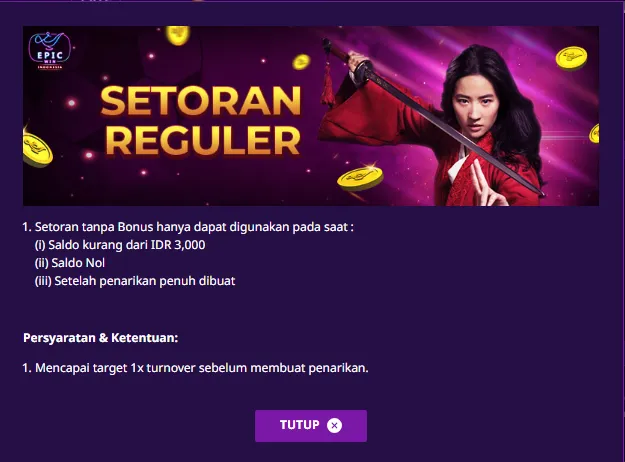This screenshot has width=625, height=462.
Task: Click the partial gold coin at banner's right edge
Action: [x=594, y=133]
